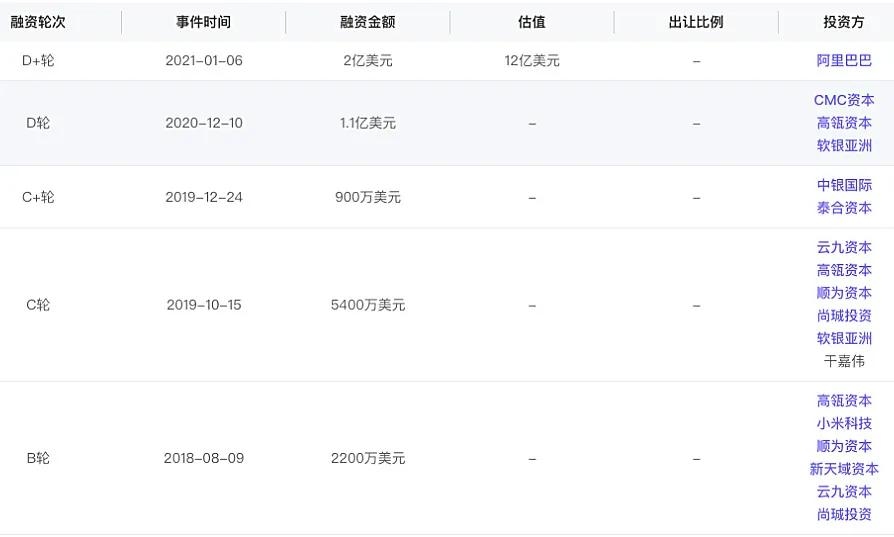Click the CMC资本 investor link
Image resolution: width=894 pixels, height=537 pixels.
[844, 100]
